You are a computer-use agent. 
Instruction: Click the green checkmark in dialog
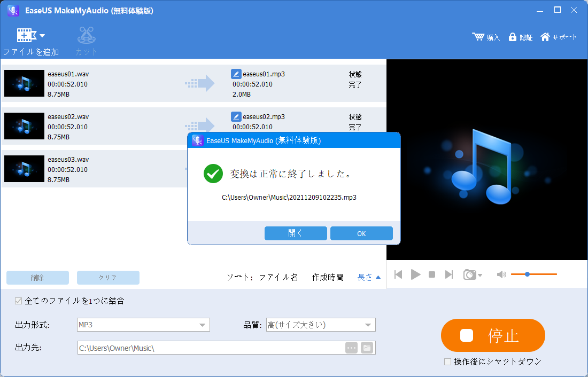[213, 174]
